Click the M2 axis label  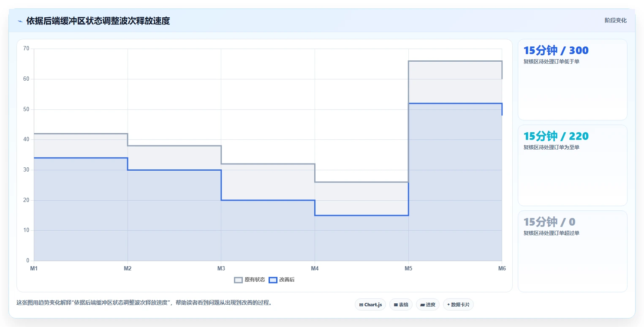[x=128, y=268]
